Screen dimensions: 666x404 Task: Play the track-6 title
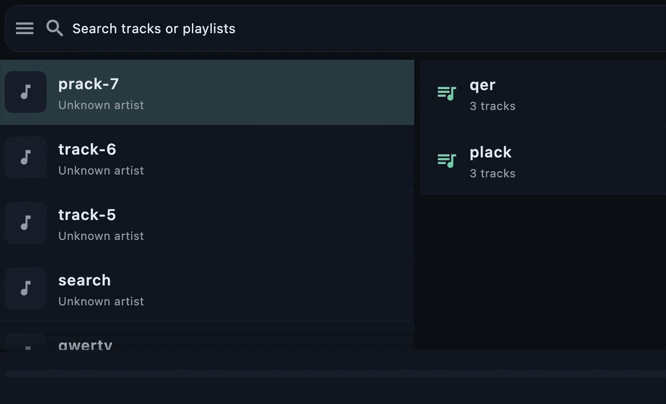click(87, 149)
